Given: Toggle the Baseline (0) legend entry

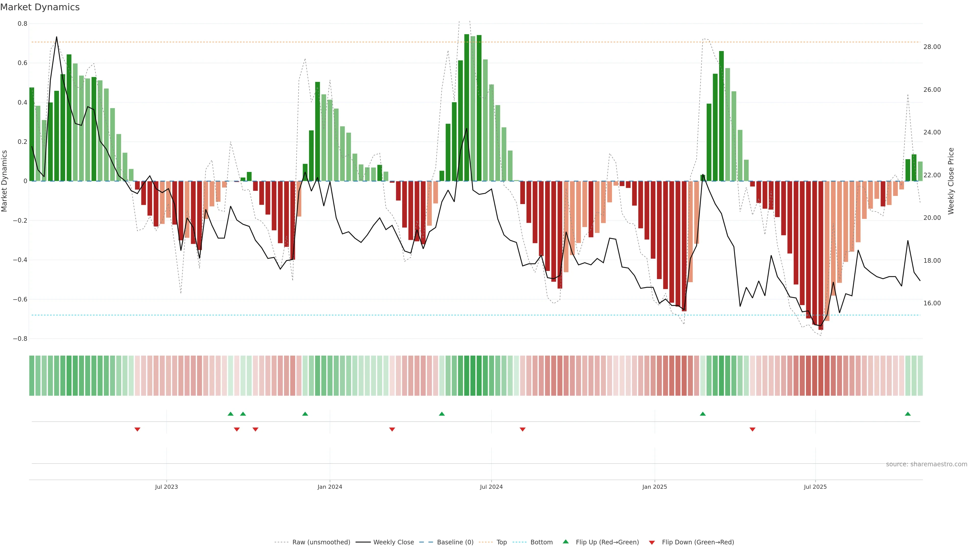Looking at the screenshot, I should point(455,542).
